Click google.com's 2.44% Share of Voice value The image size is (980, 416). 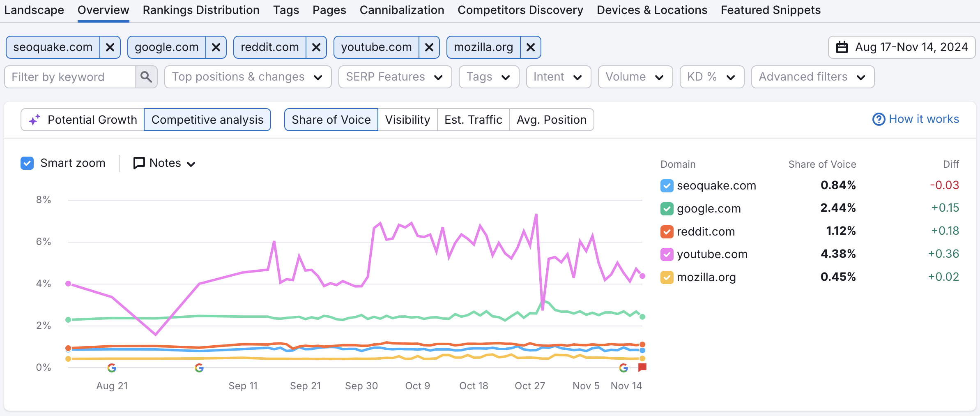pyautogui.click(x=838, y=208)
